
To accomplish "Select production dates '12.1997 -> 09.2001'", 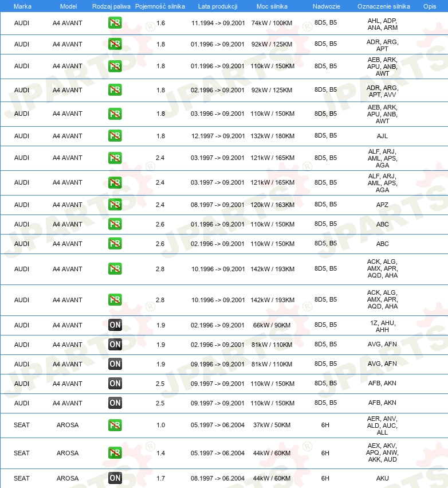I will pyautogui.click(x=218, y=136).
